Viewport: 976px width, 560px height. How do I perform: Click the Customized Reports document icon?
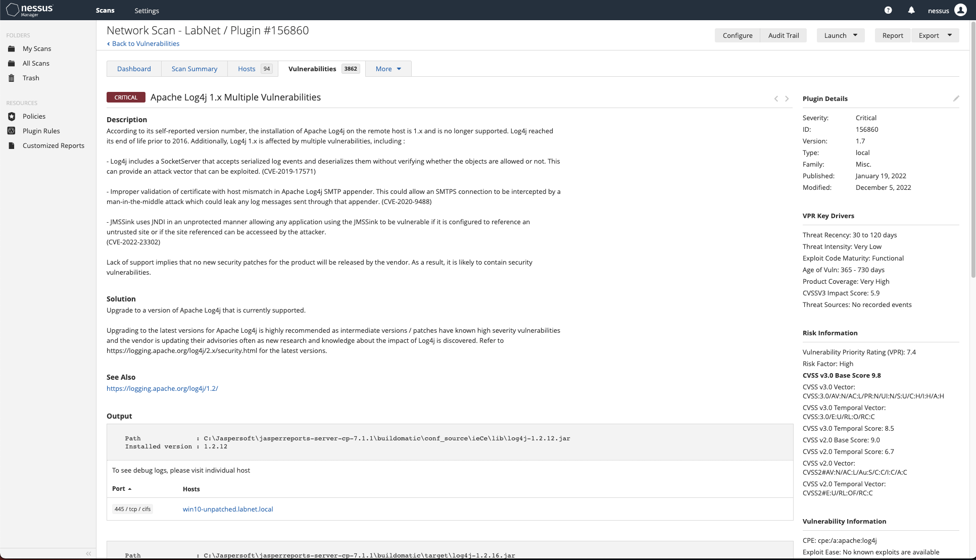(x=12, y=145)
